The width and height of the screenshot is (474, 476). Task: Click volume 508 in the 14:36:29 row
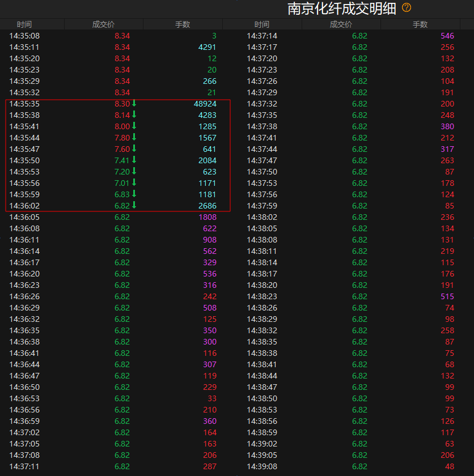(210, 308)
